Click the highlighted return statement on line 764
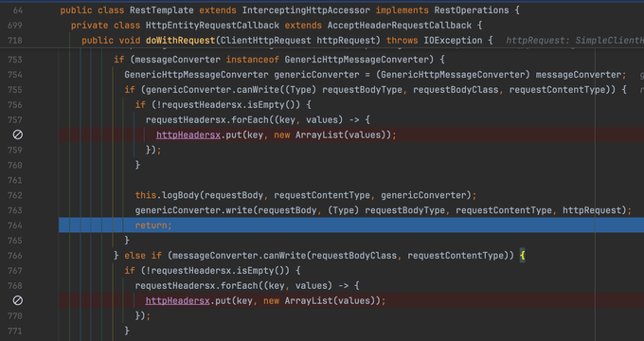This screenshot has height=341, width=644. pos(153,225)
